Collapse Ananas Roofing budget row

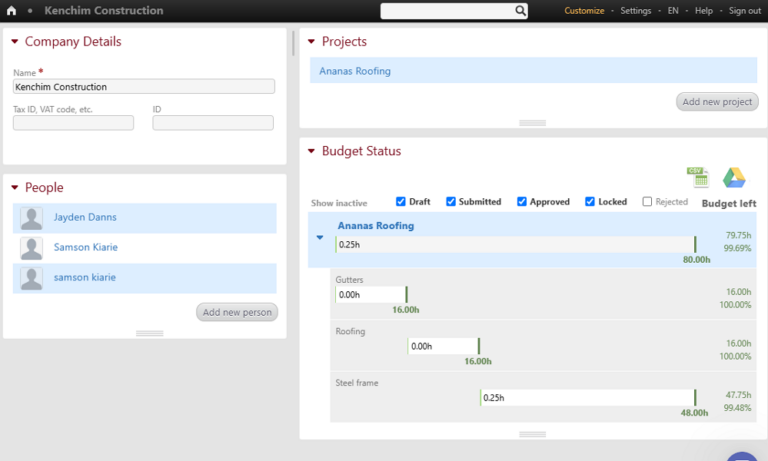click(x=320, y=238)
